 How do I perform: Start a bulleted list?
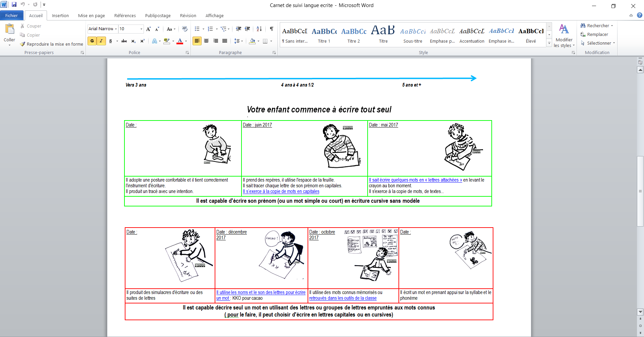click(x=197, y=29)
